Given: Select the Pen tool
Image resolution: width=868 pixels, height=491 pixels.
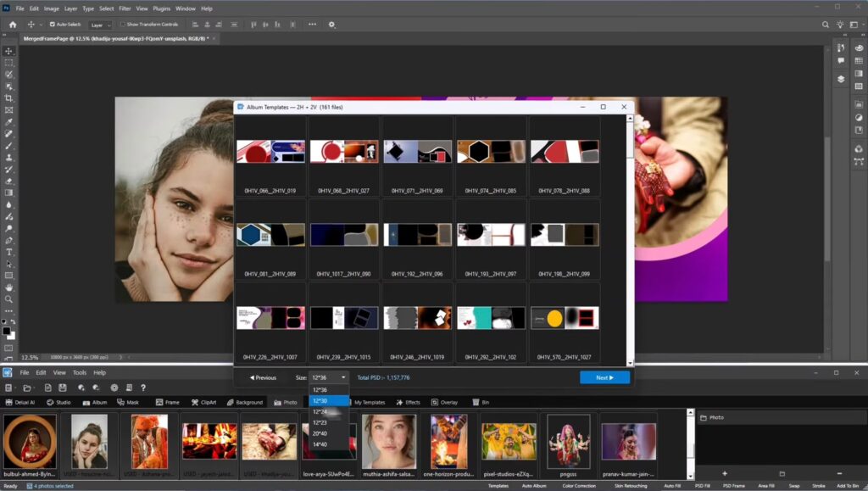Looking at the screenshot, I should pyautogui.click(x=8, y=240).
